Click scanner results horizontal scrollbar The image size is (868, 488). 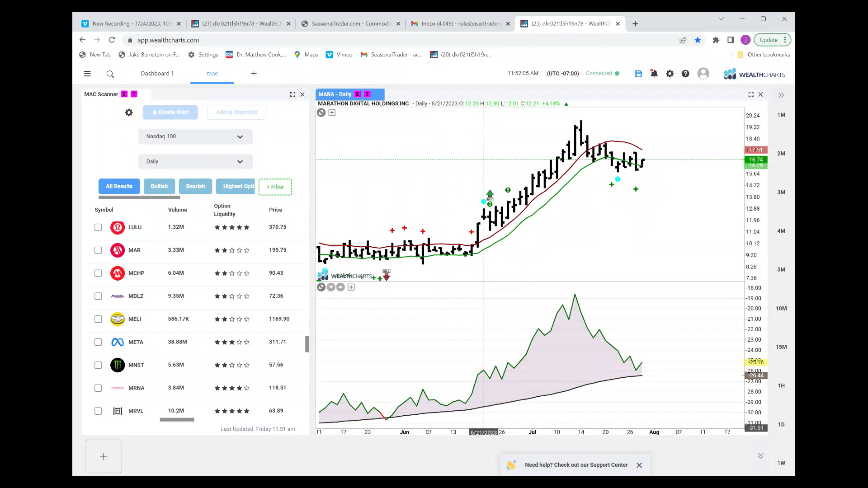(x=177, y=420)
